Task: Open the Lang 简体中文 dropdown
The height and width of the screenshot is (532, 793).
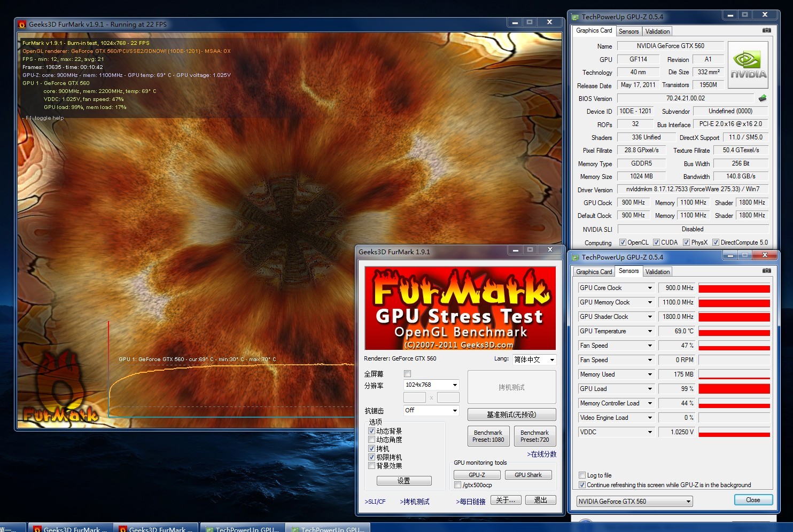Action: tap(534, 359)
